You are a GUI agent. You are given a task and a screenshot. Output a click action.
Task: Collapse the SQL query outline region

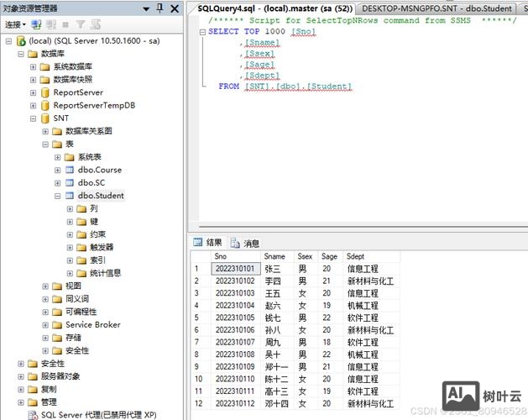pyautogui.click(x=203, y=31)
